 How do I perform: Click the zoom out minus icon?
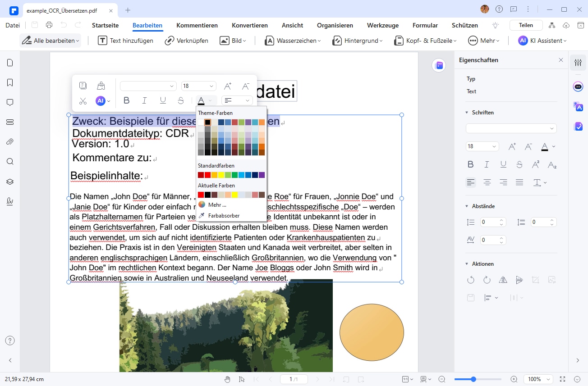(x=442, y=379)
